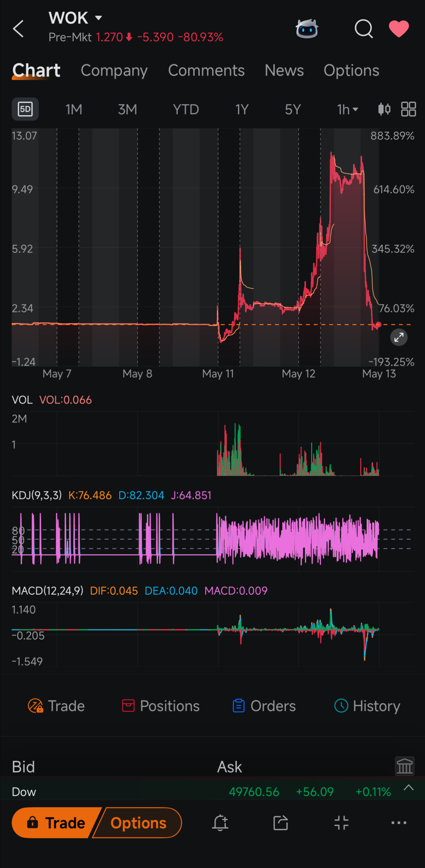
Task: Open the Trade shortcut with lock icon
Action: [x=56, y=706]
